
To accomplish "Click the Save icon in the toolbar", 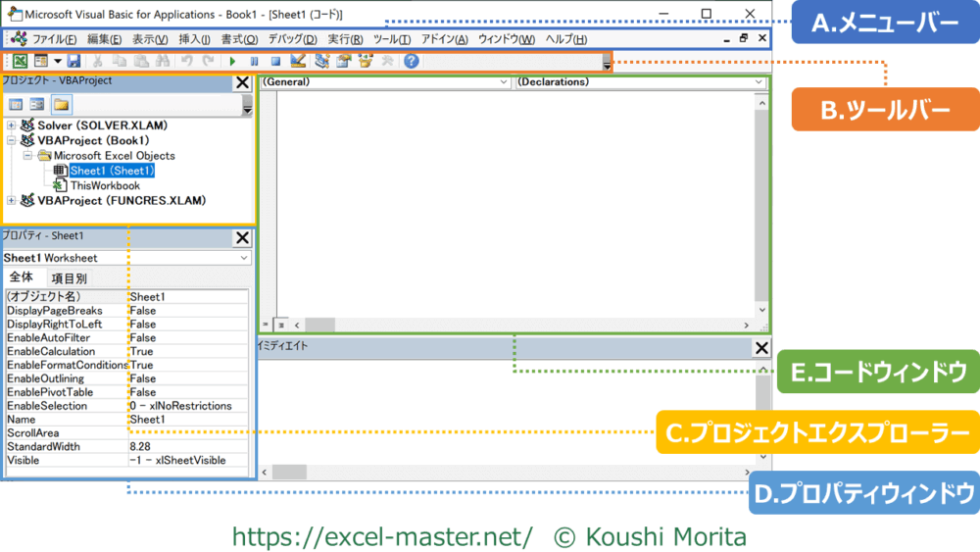I will click(73, 61).
